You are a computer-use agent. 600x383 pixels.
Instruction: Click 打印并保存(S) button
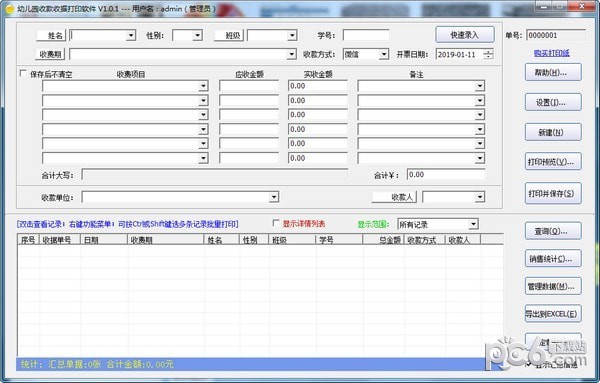[x=553, y=193]
